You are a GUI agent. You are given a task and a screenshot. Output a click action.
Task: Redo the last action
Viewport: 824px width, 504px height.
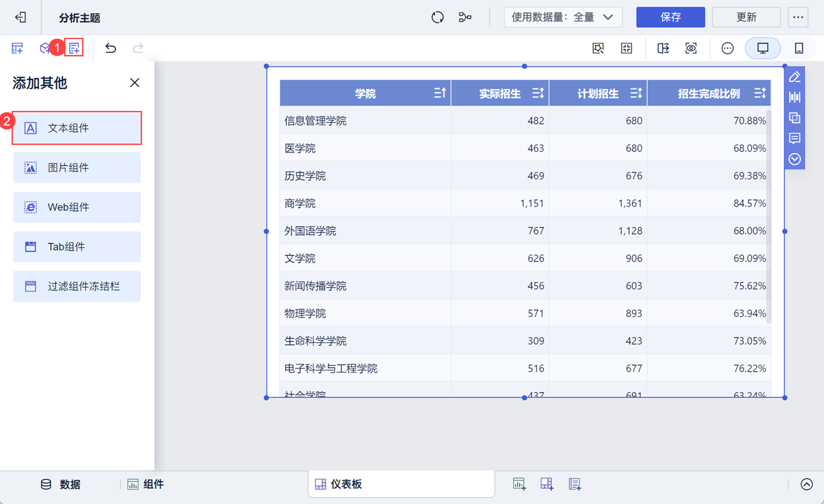coord(138,48)
